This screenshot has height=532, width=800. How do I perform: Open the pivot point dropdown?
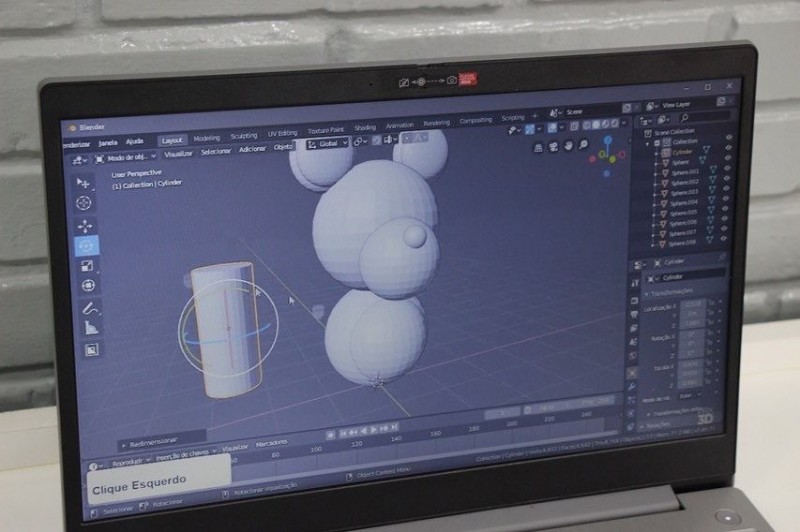click(x=360, y=142)
